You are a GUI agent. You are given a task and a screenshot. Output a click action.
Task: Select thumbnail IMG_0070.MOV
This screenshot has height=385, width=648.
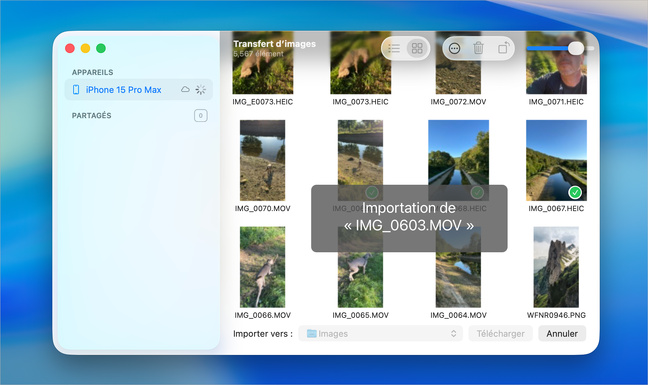click(262, 160)
